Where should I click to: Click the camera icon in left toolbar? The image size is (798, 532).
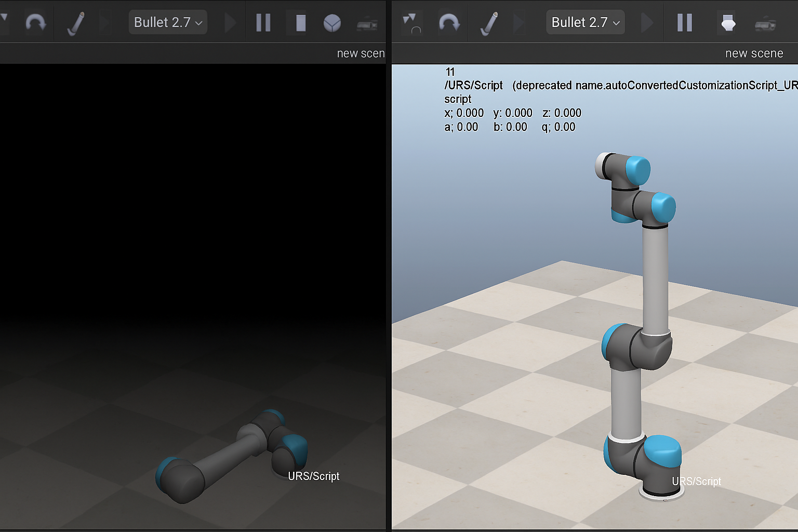[x=367, y=24]
